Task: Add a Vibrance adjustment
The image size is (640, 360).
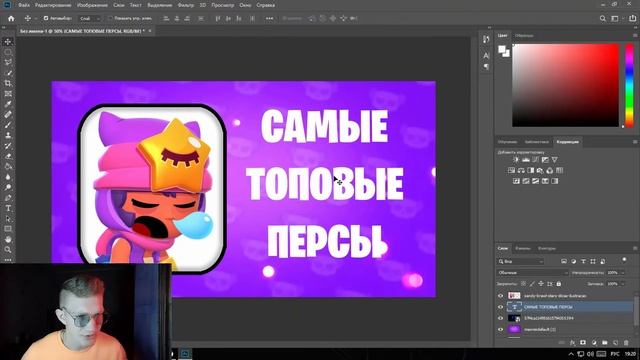Action: coord(554,160)
